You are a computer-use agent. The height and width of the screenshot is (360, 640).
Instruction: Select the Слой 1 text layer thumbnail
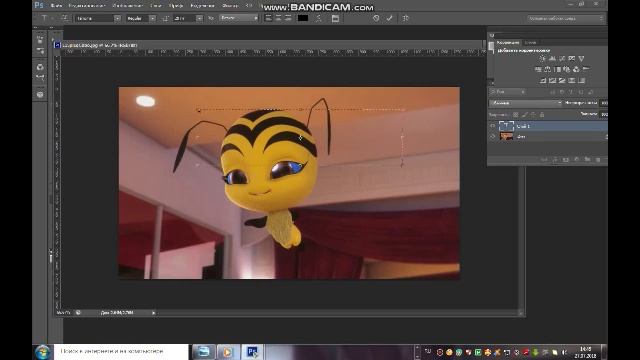(507, 126)
